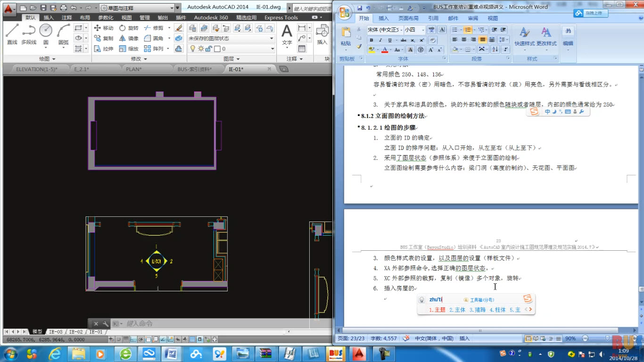Switch to the ELEVATION(1-5)* drawing tab

point(36,69)
